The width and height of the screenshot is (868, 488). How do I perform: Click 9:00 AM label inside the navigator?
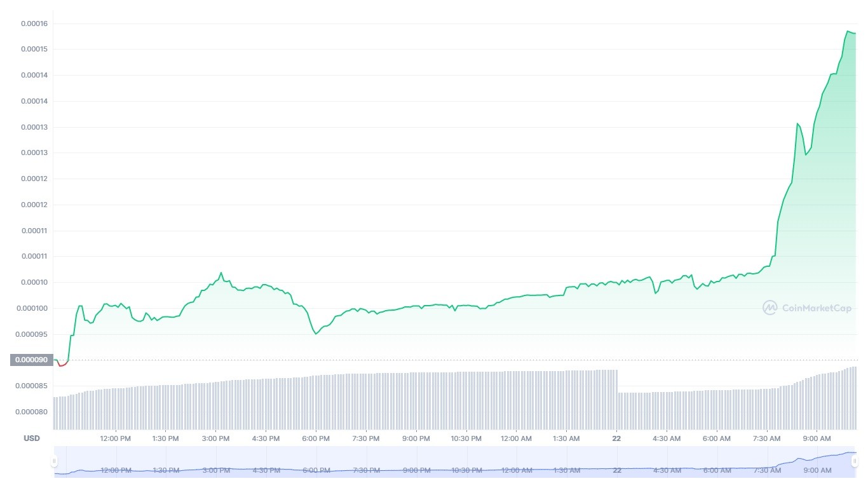(817, 470)
